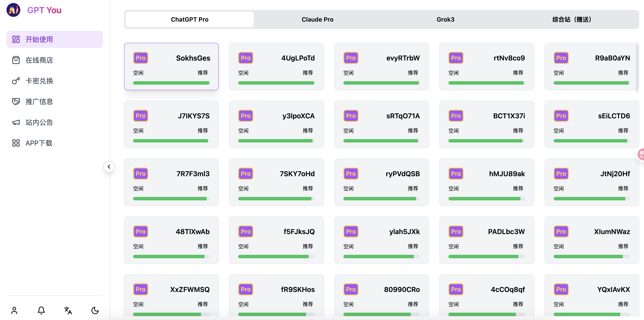This screenshot has height=320, width=644.
Task: Open the 开始使用 grid icon
Action: [x=16, y=39]
